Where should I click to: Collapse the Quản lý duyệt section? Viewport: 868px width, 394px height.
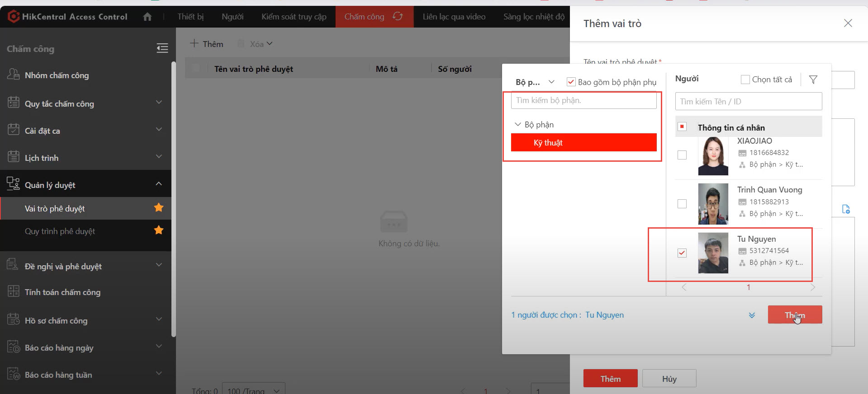pyautogui.click(x=159, y=184)
